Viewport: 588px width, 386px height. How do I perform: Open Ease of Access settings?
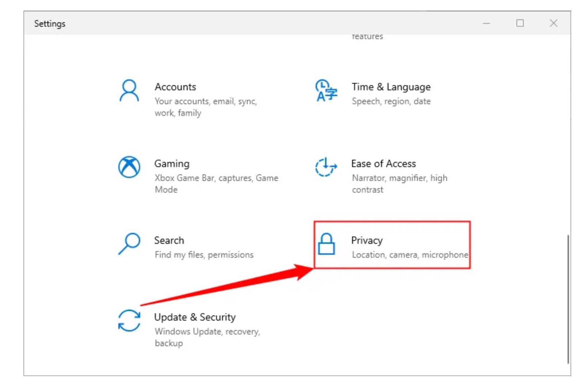tap(383, 164)
